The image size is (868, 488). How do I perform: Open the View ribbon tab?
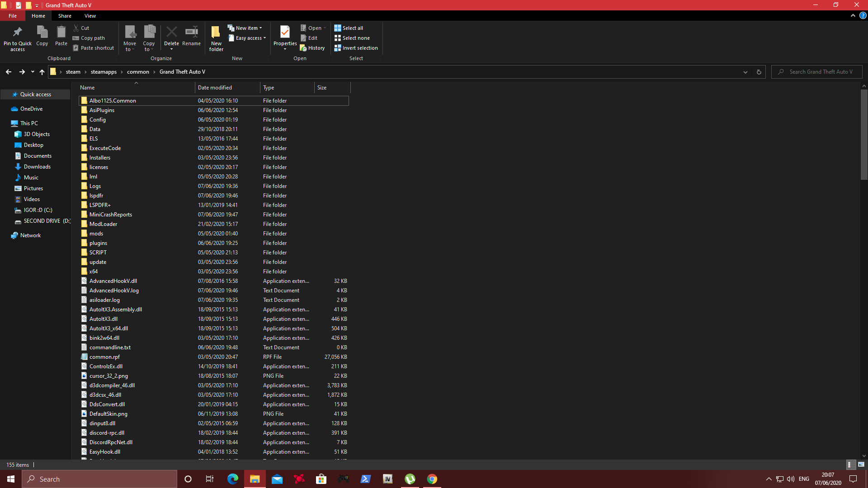click(90, 16)
